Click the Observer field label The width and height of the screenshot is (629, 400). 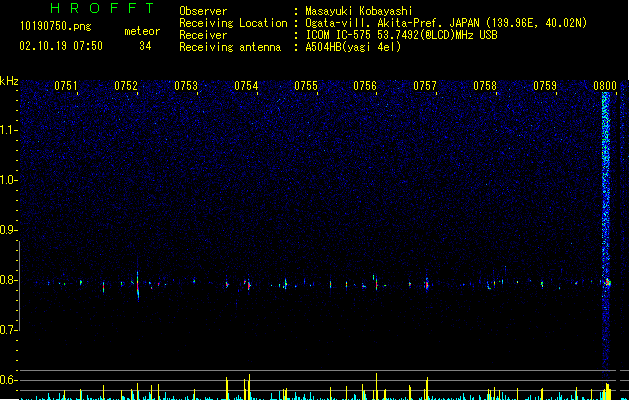(x=203, y=11)
